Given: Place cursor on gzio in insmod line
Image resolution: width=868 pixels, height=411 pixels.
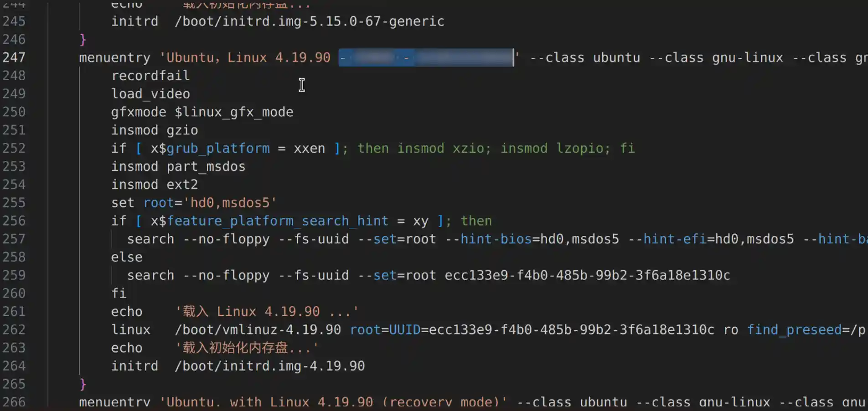Looking at the screenshot, I should tap(182, 130).
